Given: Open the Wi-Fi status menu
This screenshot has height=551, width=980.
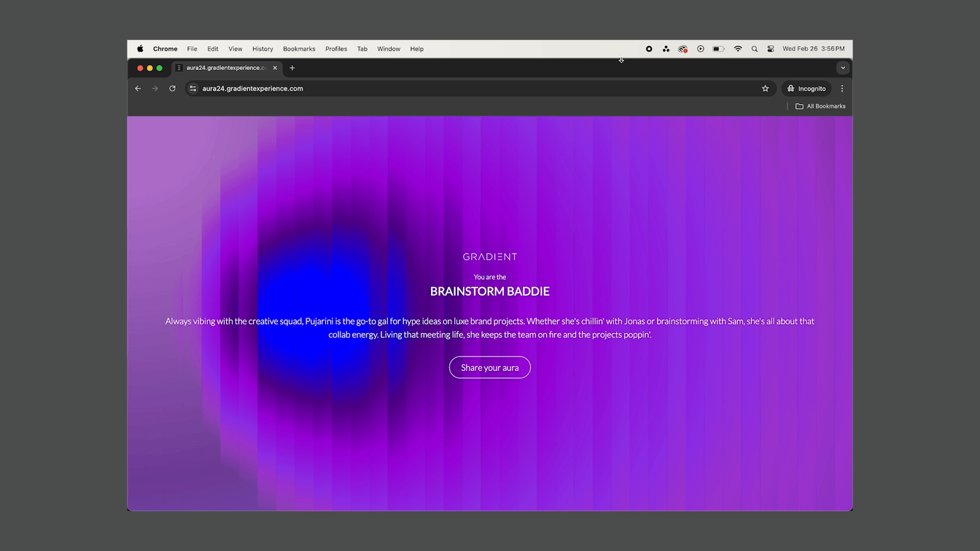Looking at the screenshot, I should (738, 49).
